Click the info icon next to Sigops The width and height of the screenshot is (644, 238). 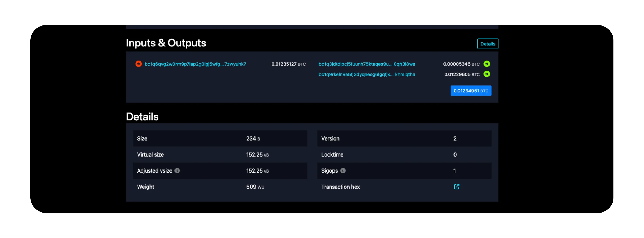(x=343, y=171)
